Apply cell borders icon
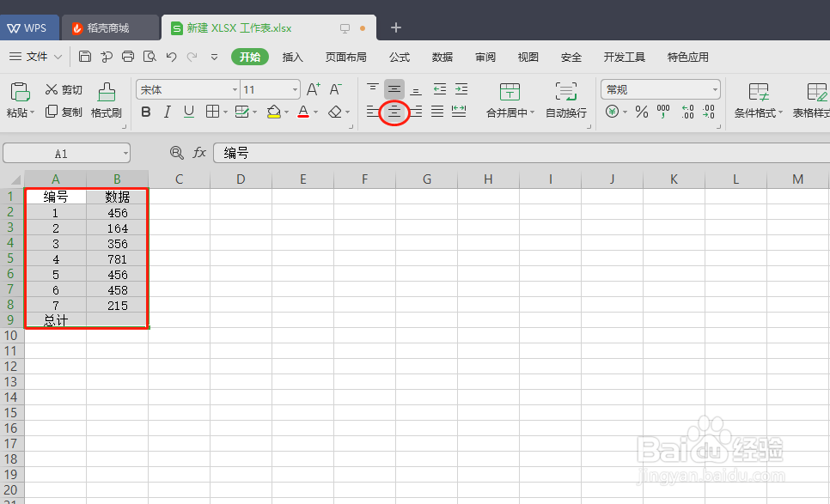Image resolution: width=830 pixels, height=504 pixels. (x=212, y=112)
